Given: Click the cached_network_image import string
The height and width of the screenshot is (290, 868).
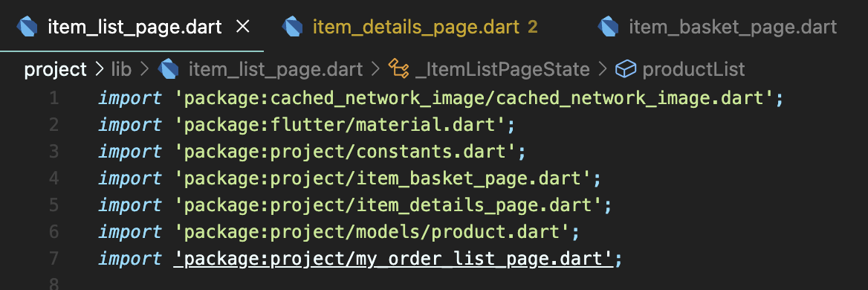Looking at the screenshot, I should (474, 98).
